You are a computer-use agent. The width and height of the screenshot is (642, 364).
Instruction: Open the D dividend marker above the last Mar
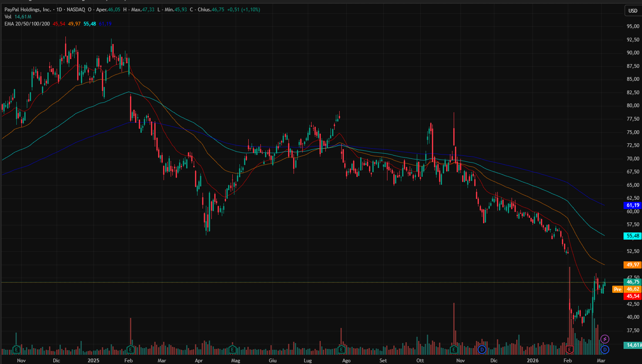click(605, 349)
